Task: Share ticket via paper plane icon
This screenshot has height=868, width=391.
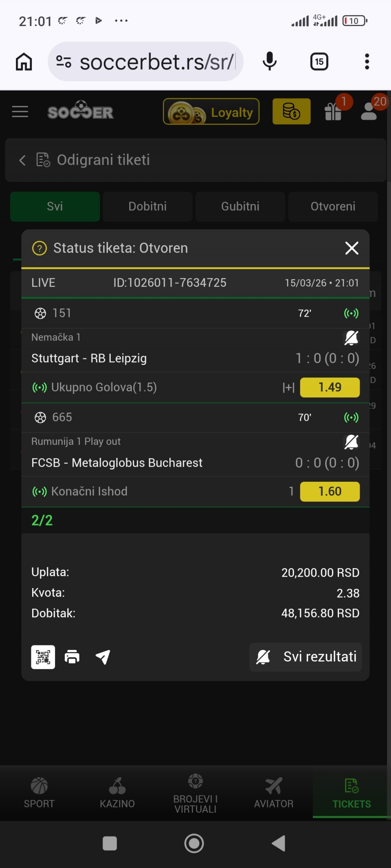Action: point(103,657)
